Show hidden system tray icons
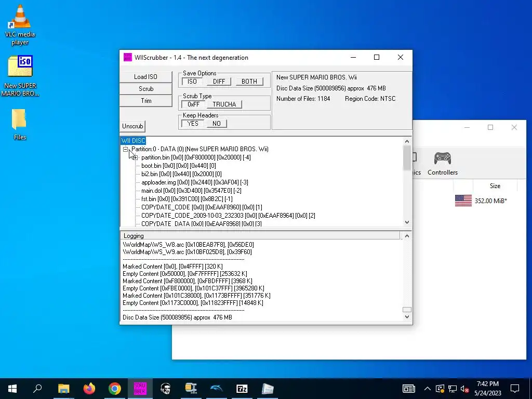 428,389
